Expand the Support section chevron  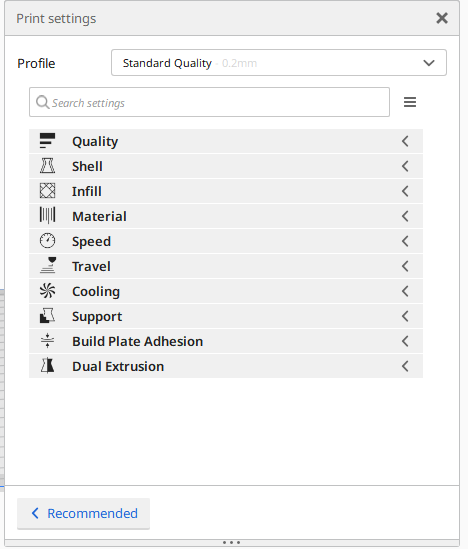point(405,316)
